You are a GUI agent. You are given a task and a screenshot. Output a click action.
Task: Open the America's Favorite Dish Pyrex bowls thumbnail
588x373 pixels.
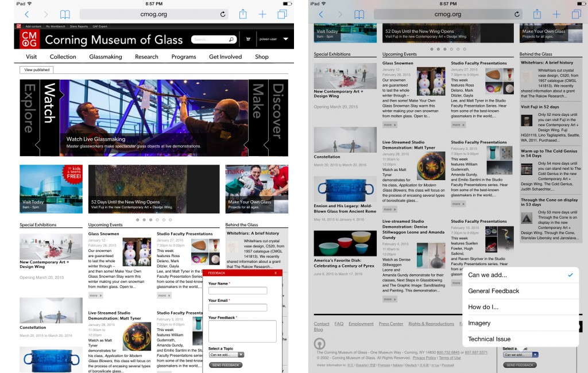click(x=345, y=243)
